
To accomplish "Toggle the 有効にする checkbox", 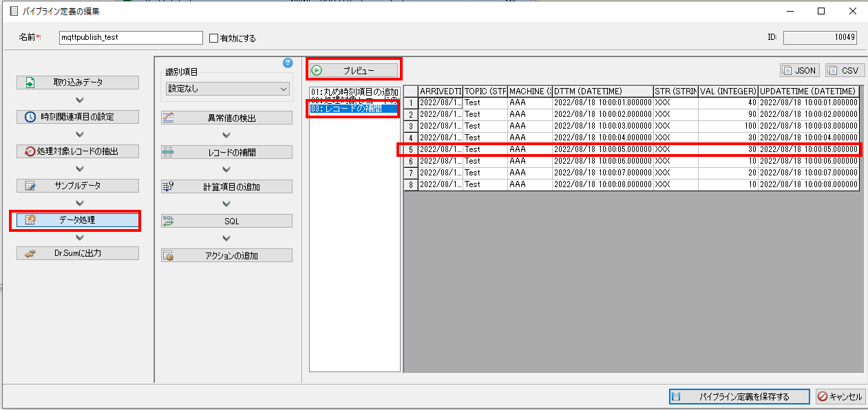I will click(x=214, y=38).
